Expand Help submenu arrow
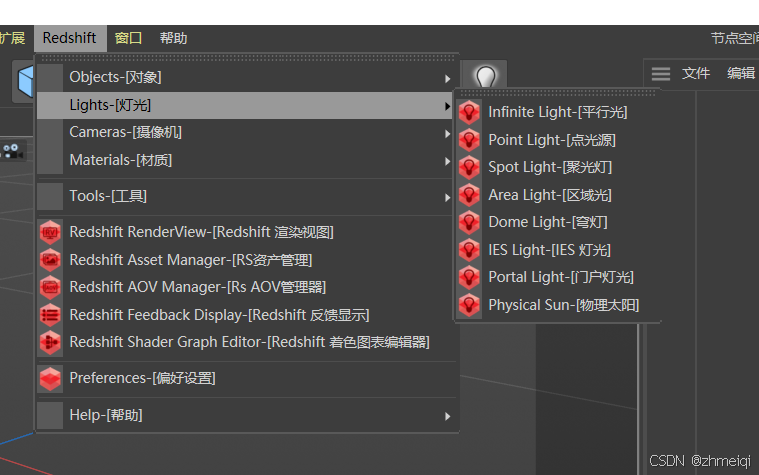This screenshot has width=759, height=475. 447,416
